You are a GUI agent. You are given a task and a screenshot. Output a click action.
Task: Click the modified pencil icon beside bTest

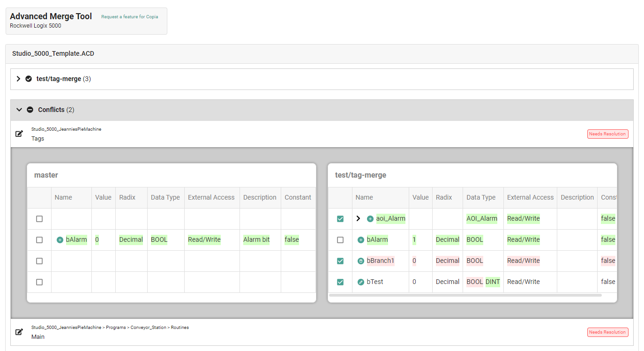361,282
